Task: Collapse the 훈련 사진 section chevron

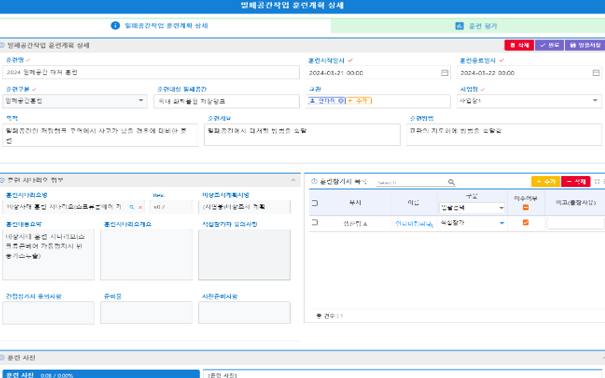Action: point(603,358)
